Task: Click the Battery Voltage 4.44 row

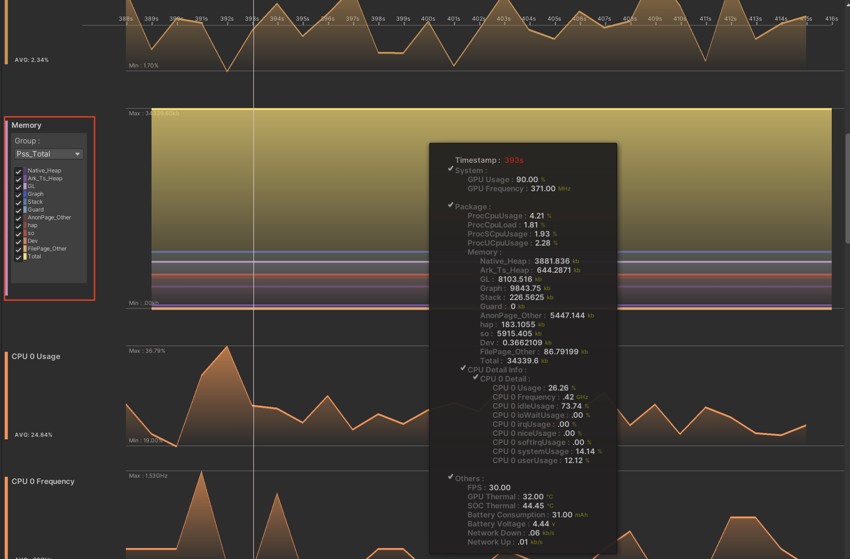Action: [511, 524]
